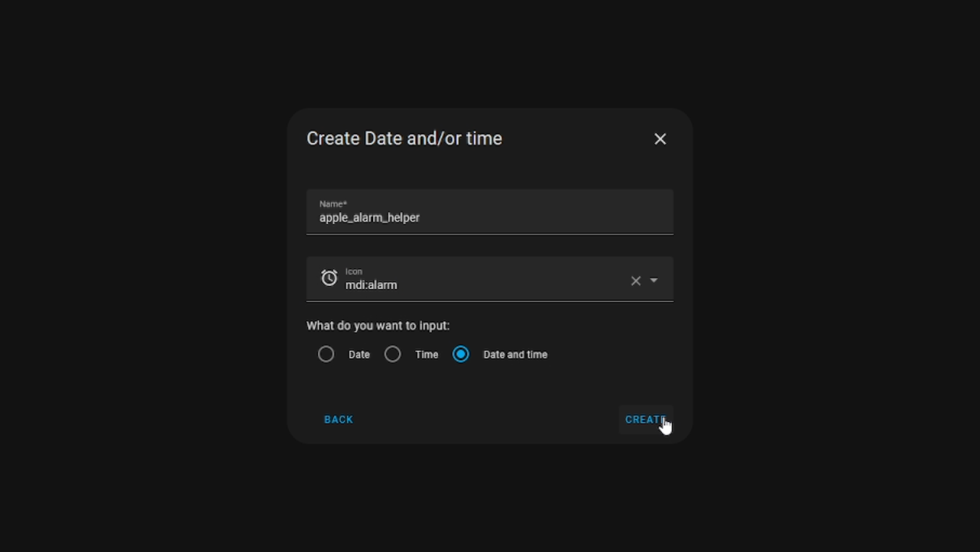
Task: Click the X to close the dialog
Action: (660, 138)
